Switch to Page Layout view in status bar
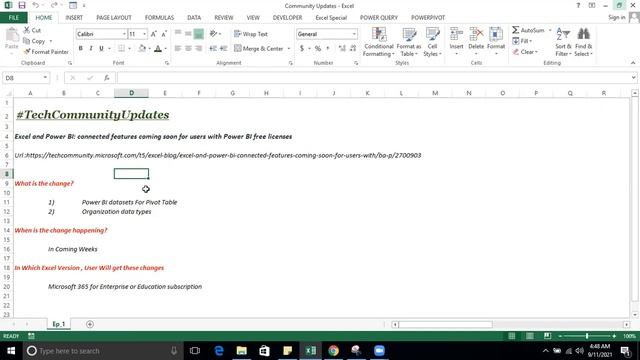 point(529,336)
